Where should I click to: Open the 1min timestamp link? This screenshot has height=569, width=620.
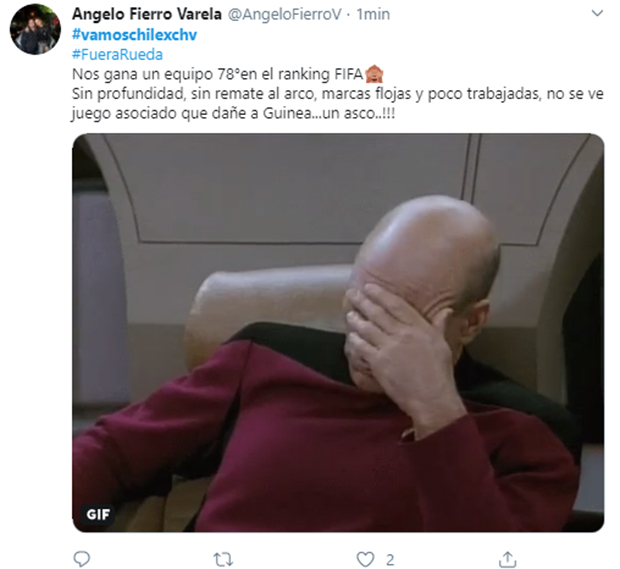pyautogui.click(x=373, y=14)
